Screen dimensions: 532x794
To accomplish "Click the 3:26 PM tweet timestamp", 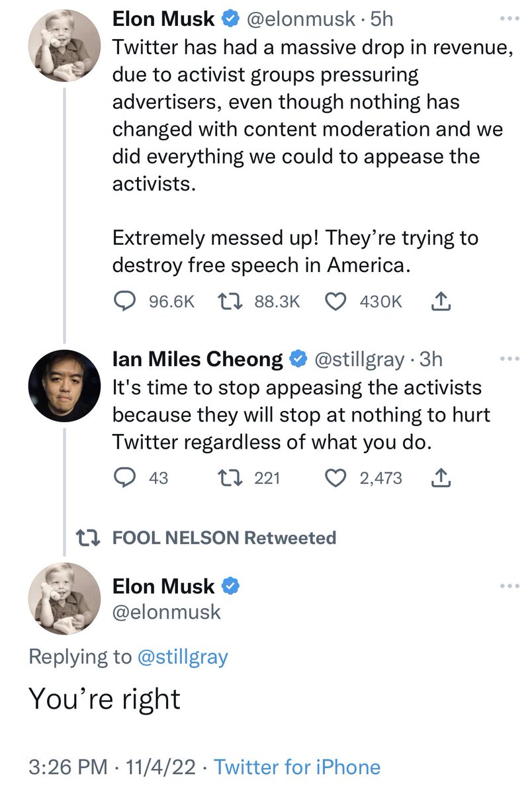I will (67, 767).
